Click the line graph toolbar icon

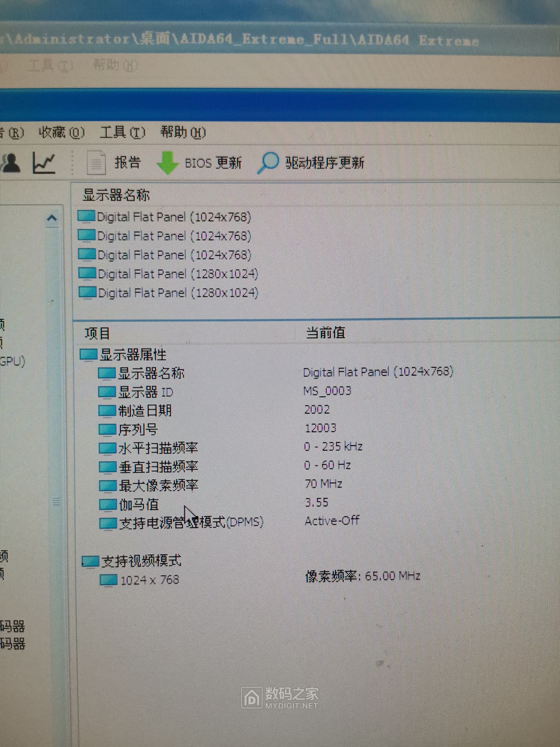[x=44, y=163]
